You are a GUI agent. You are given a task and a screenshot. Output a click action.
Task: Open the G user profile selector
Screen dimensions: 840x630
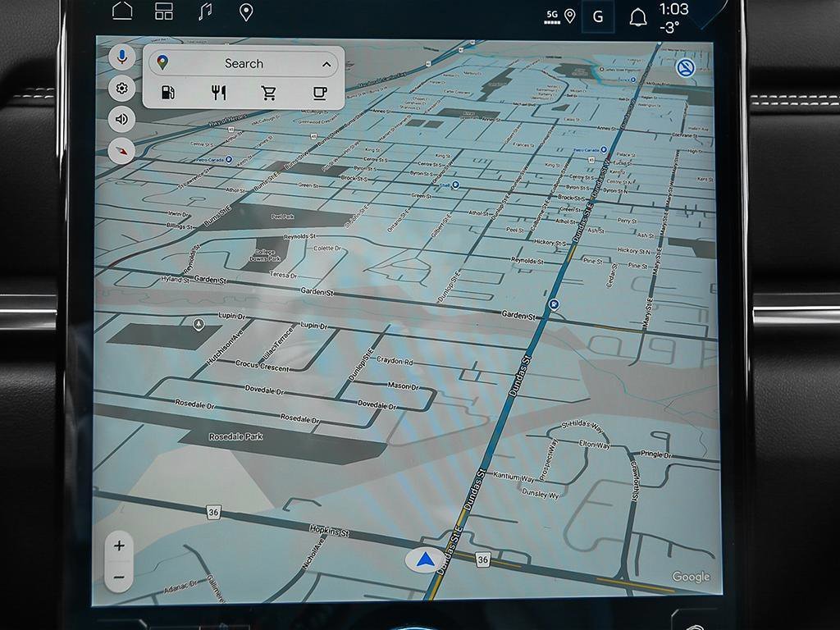598,17
